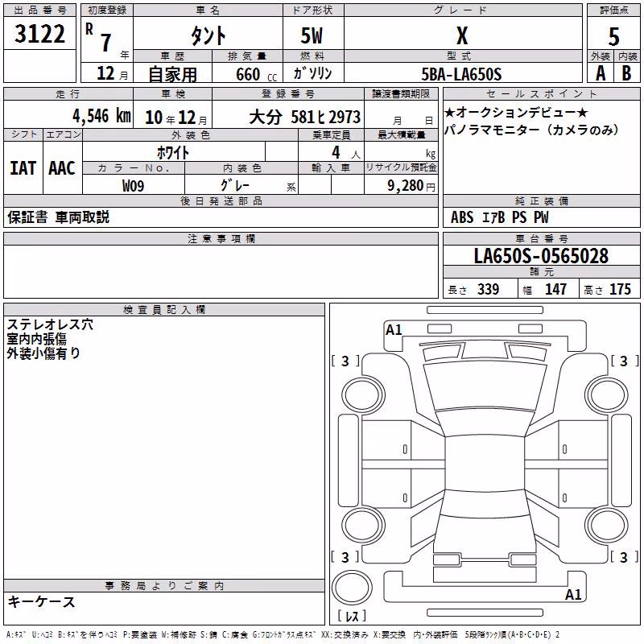This screenshot has width=644, height=644.
Task: Select height value 175
Action: click(x=620, y=289)
